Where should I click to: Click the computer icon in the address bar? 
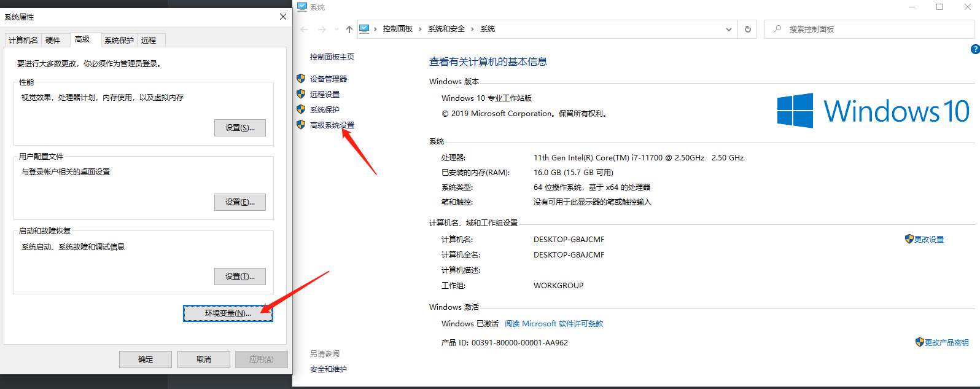tap(365, 29)
